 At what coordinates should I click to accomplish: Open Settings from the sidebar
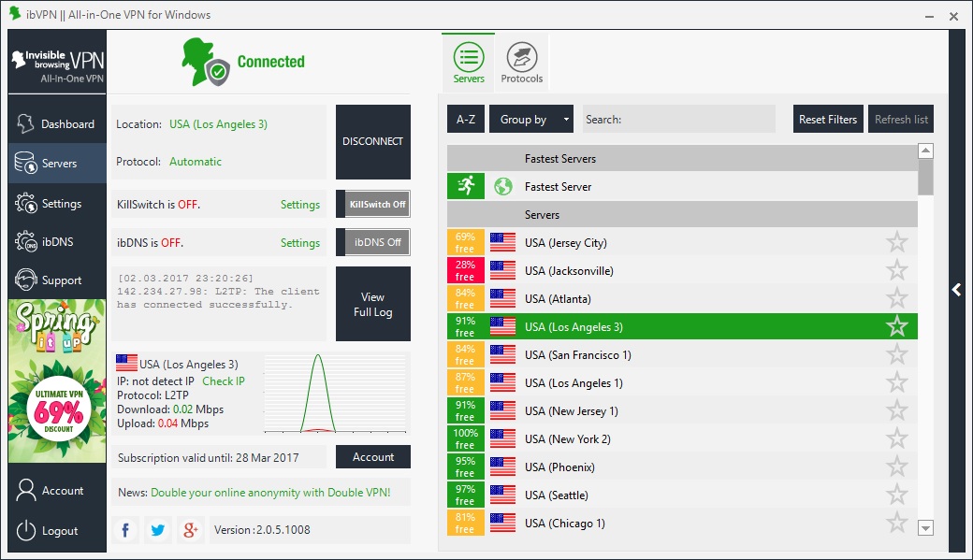click(57, 204)
